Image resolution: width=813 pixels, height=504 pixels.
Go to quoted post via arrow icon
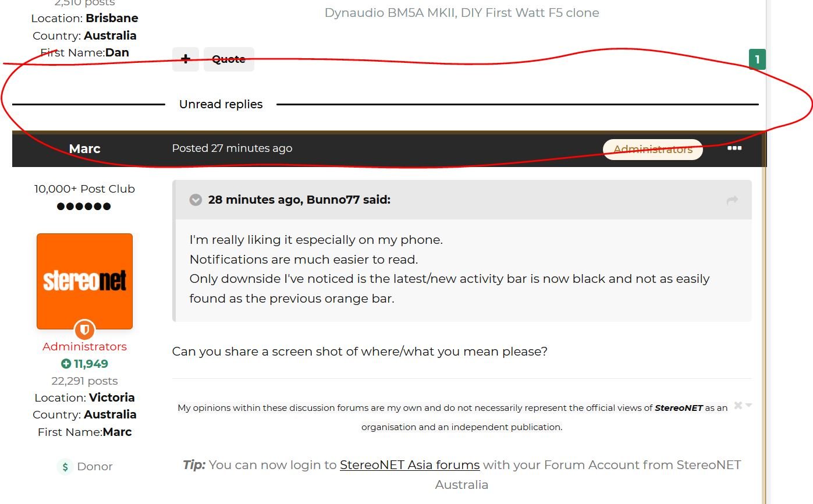[732, 200]
